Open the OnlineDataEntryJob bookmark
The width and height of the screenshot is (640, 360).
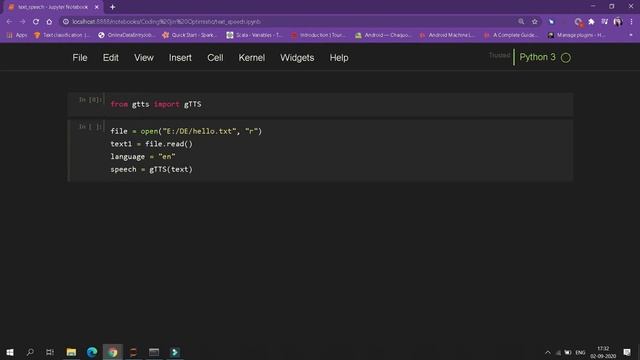(127, 36)
